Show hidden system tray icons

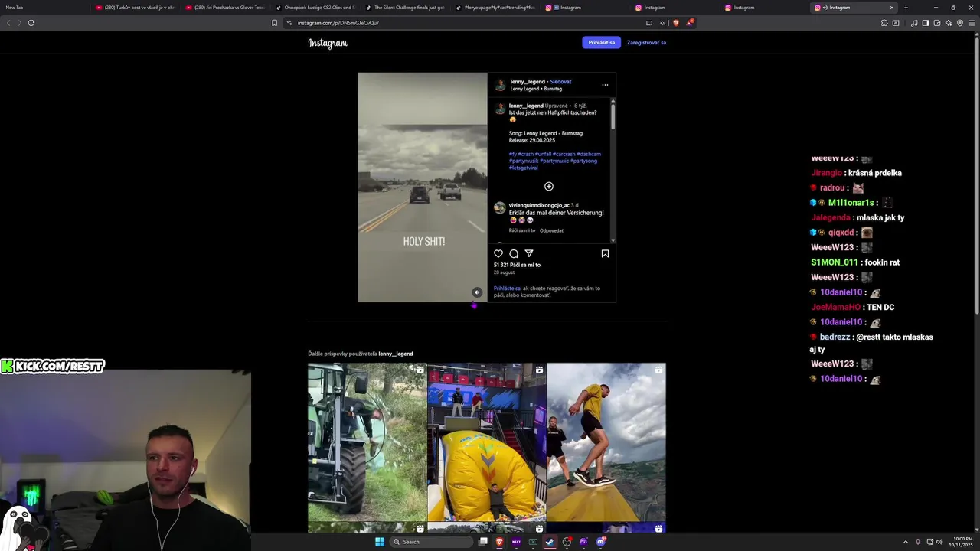pyautogui.click(x=906, y=542)
